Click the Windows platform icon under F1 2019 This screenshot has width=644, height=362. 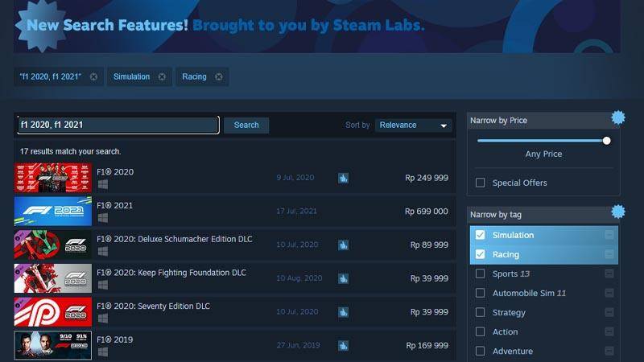point(103,352)
